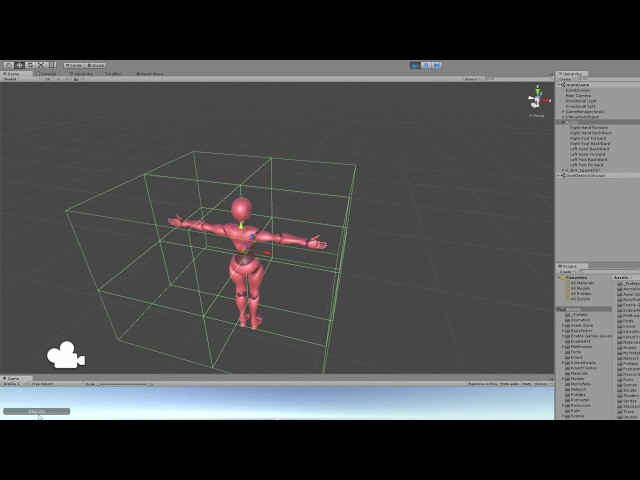
Task: Toggle Maximize on Play
Action: coord(482,384)
